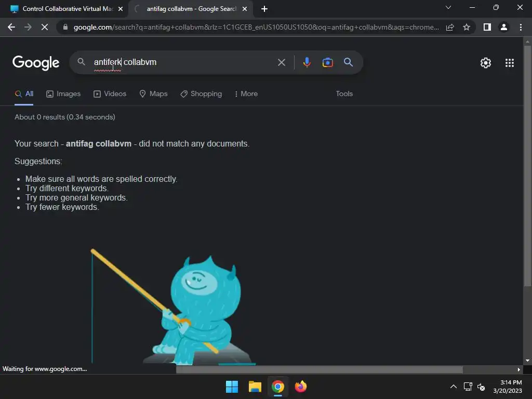
Task: Open the Windows Start menu
Action: (x=232, y=387)
